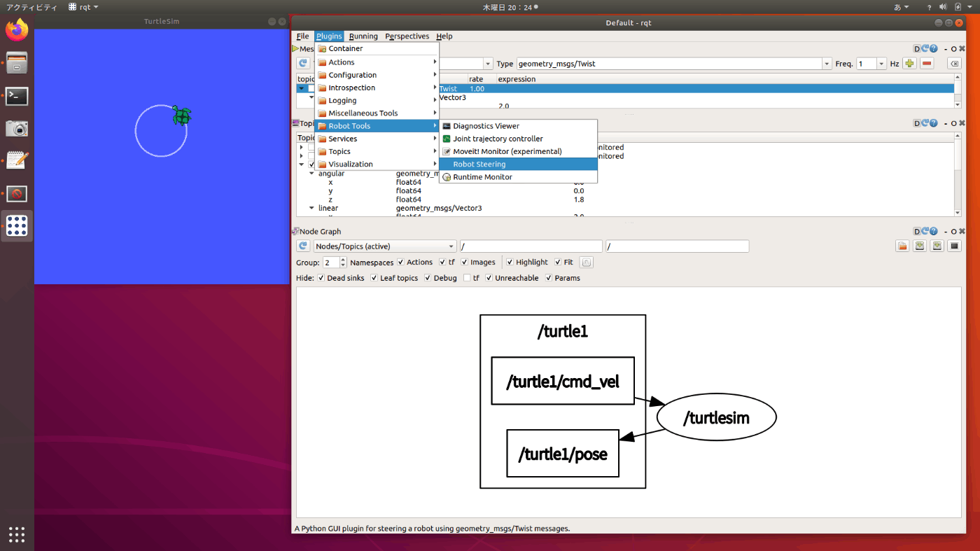Select Runtime Monitor
This screenshot has height=551, width=980.
[x=518, y=176]
